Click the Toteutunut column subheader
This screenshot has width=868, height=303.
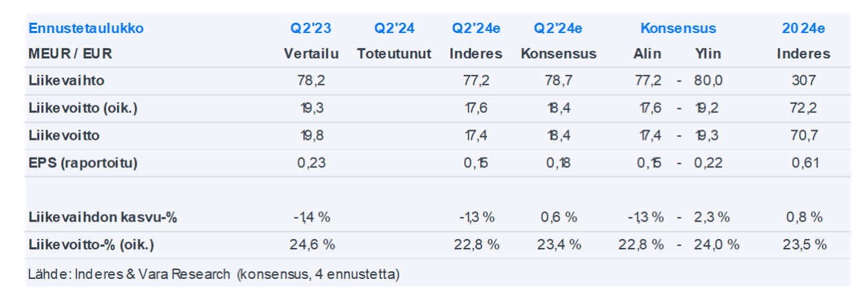pyautogui.click(x=394, y=54)
